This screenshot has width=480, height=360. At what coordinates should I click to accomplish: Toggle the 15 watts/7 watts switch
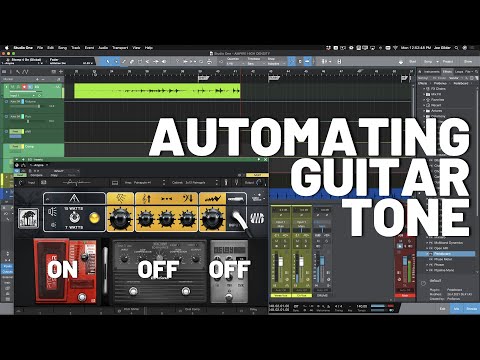74,218
